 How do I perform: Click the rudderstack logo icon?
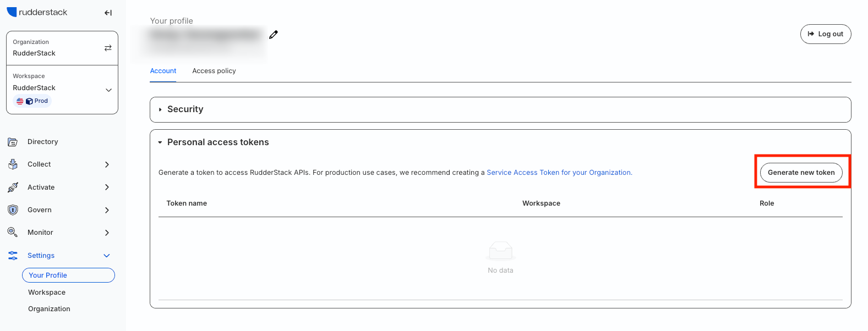[12, 12]
